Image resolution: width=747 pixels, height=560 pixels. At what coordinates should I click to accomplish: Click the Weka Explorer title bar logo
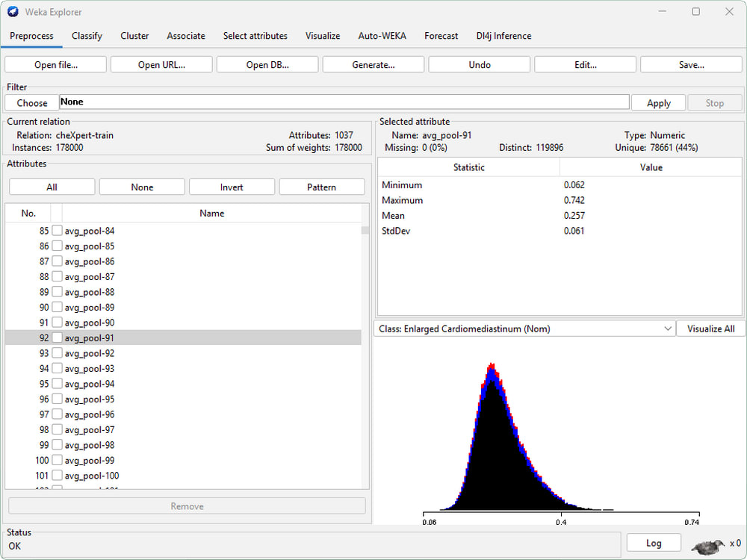(13, 12)
